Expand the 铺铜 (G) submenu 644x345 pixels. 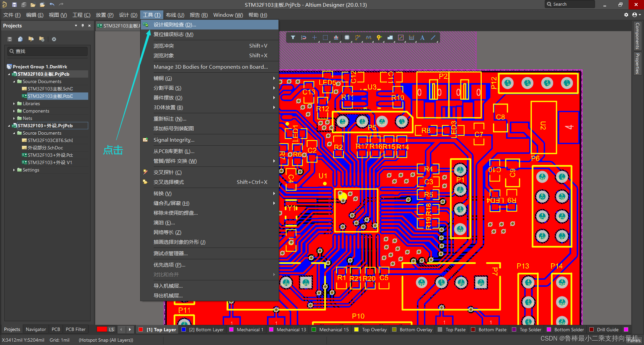click(210, 78)
